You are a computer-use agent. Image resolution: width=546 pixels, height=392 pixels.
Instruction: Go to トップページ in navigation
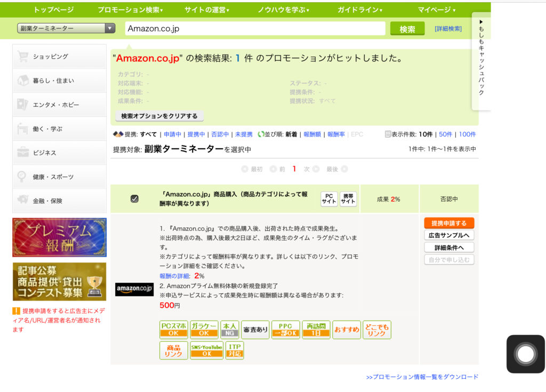pos(54,10)
